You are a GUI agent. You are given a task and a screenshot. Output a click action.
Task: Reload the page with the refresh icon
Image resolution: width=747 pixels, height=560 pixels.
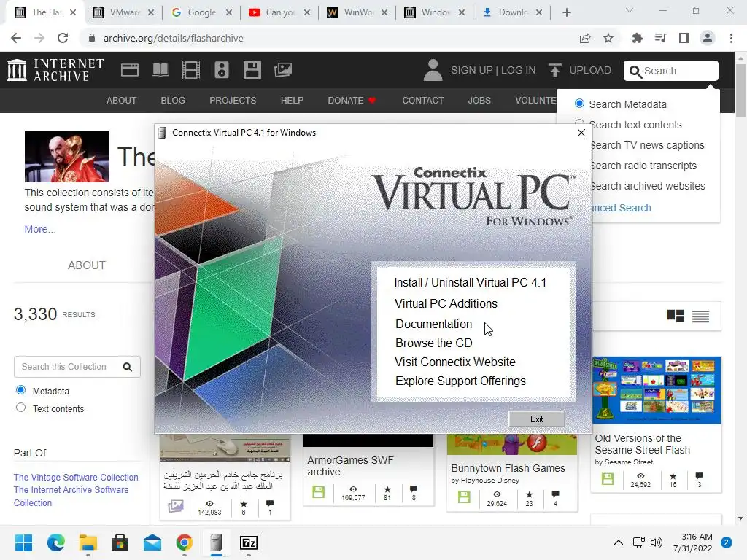coord(63,38)
